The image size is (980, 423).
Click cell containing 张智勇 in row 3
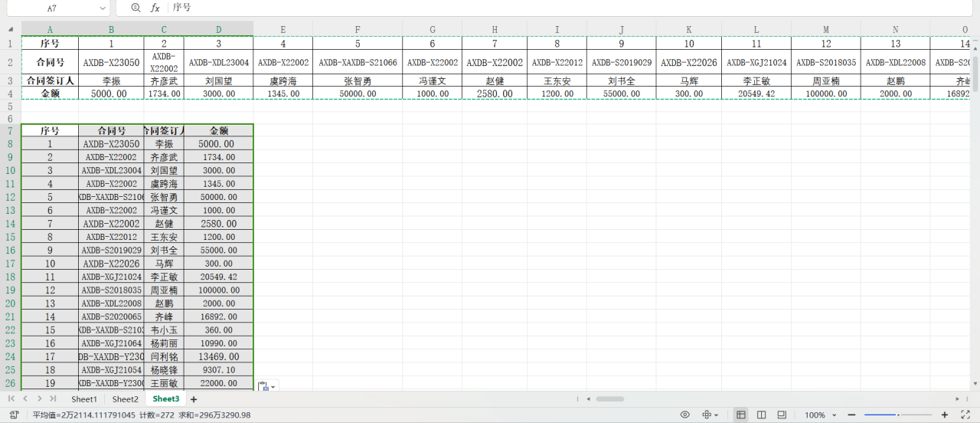[358, 80]
